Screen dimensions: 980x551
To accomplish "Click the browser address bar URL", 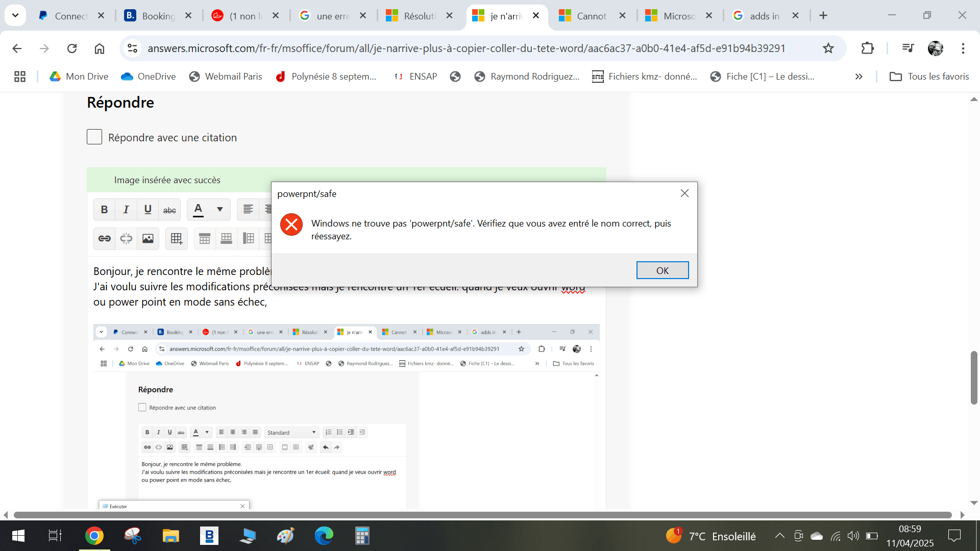I will [x=466, y=48].
